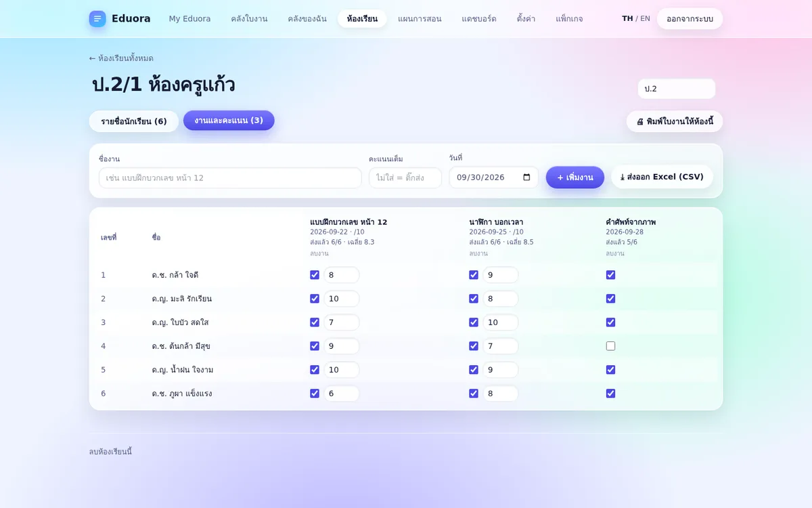Click ลบงาน under คำศัพท์จากภาพ
Viewport: 812px width, 508px height.
615,253
